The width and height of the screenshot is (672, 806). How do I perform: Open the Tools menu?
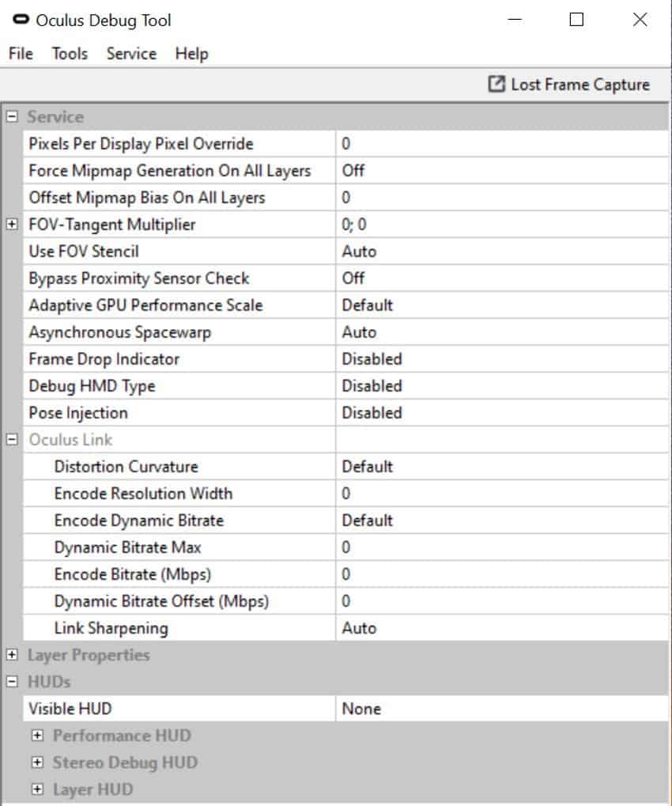pyautogui.click(x=70, y=54)
